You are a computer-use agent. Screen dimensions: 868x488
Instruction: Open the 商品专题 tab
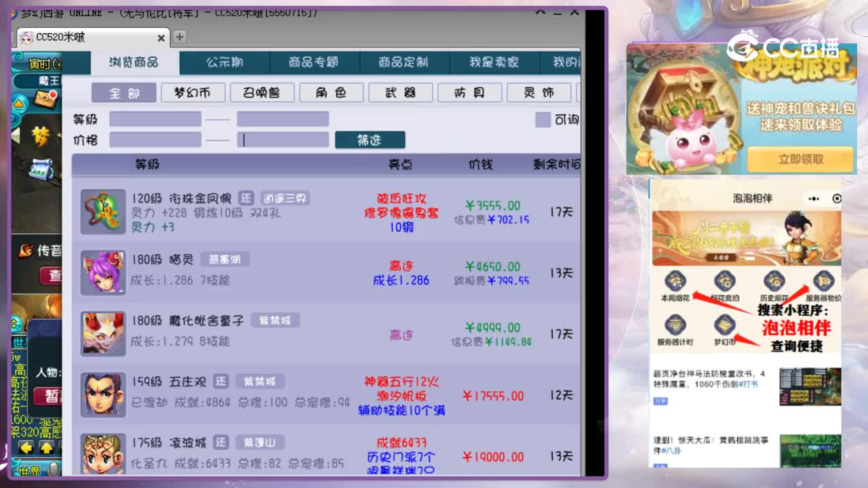point(313,62)
